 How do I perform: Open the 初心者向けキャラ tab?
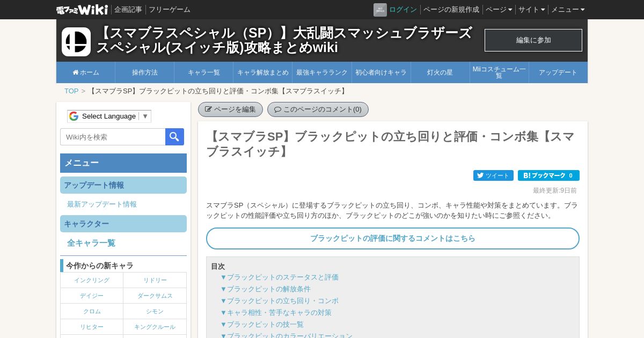tap(381, 72)
